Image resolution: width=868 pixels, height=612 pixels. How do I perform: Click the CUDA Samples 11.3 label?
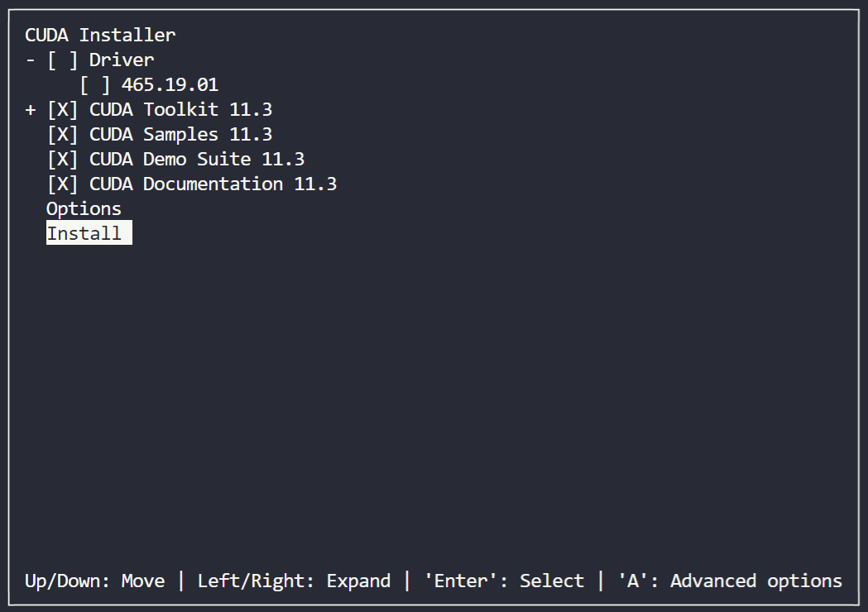181,135
